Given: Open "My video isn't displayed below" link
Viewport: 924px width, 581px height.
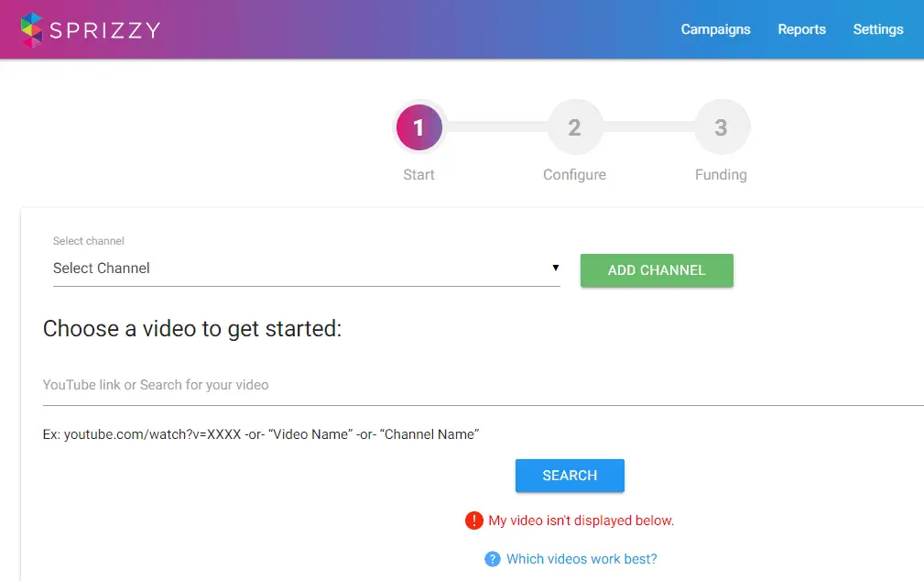Looking at the screenshot, I should pos(581,521).
